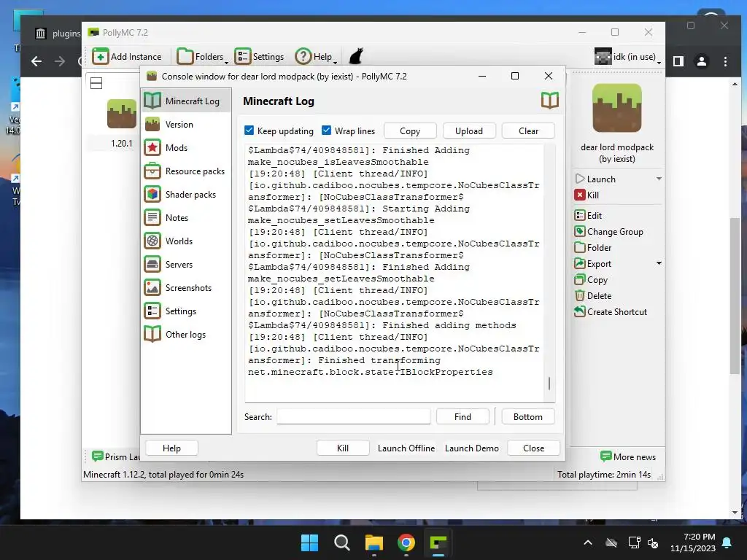This screenshot has width=747, height=560.
Task: Click the Windows Start button
Action: pos(309,542)
